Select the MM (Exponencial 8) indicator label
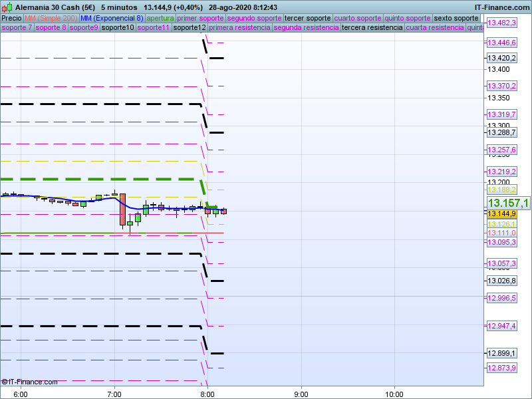This screenshot has height=399, width=532. pyautogui.click(x=107, y=18)
